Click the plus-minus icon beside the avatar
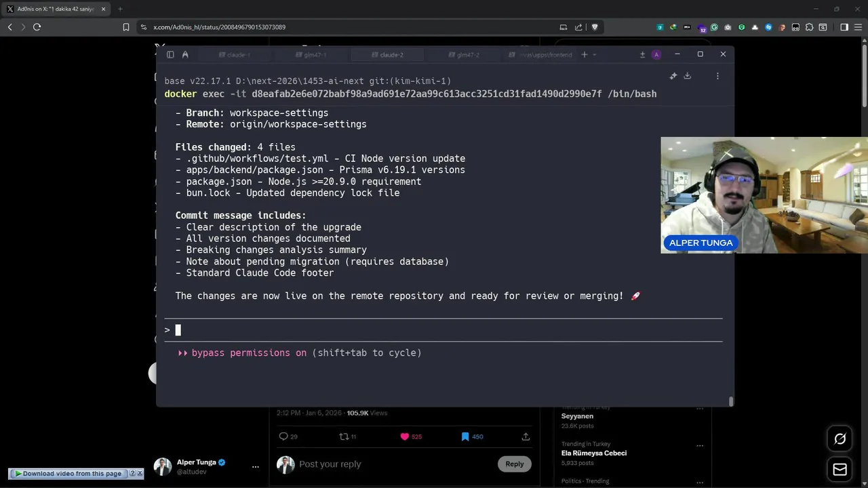 [642, 54]
